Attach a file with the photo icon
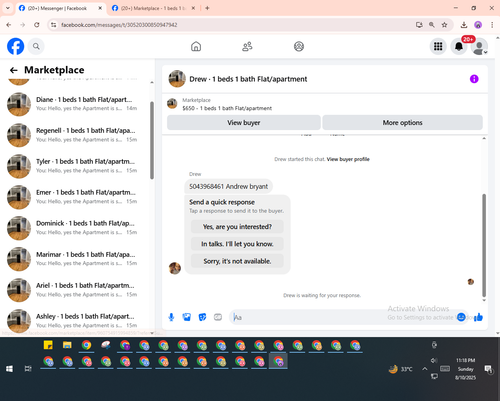Image resolution: width=500 pixels, height=401 pixels. click(x=187, y=317)
